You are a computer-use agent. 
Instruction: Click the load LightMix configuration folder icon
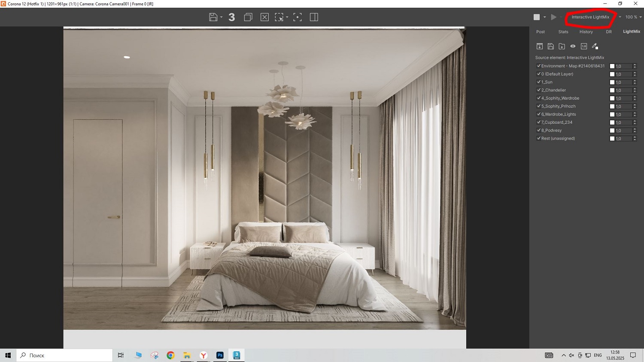[x=562, y=46]
